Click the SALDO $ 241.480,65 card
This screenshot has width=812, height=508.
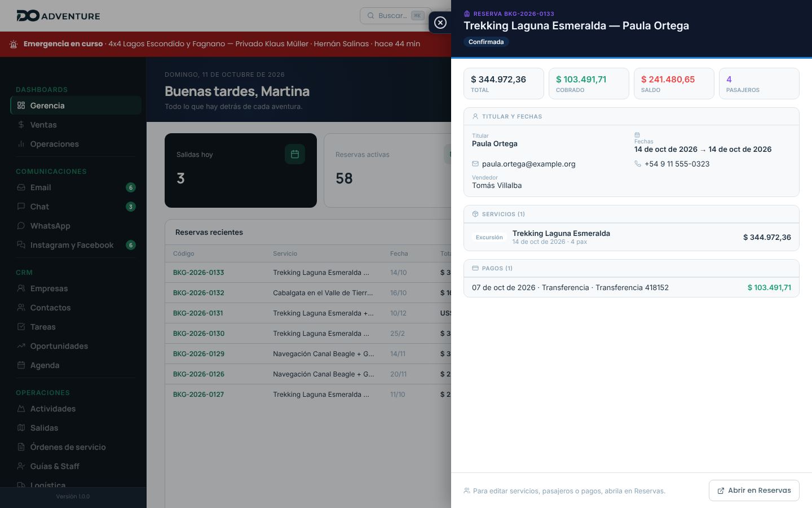(x=674, y=84)
